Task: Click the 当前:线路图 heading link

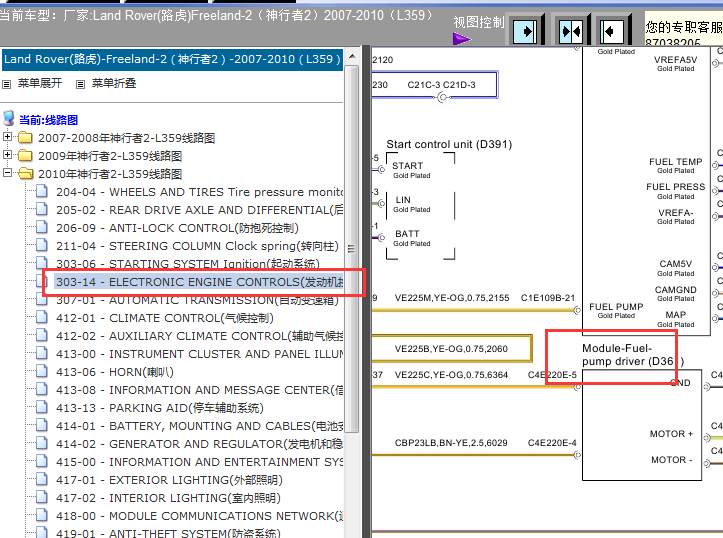Action: click(x=48, y=120)
